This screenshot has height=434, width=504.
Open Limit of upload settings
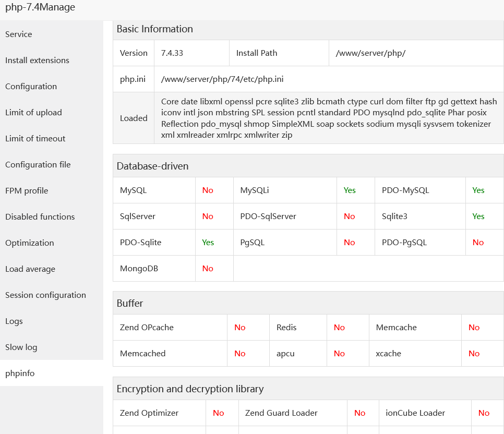click(x=33, y=113)
